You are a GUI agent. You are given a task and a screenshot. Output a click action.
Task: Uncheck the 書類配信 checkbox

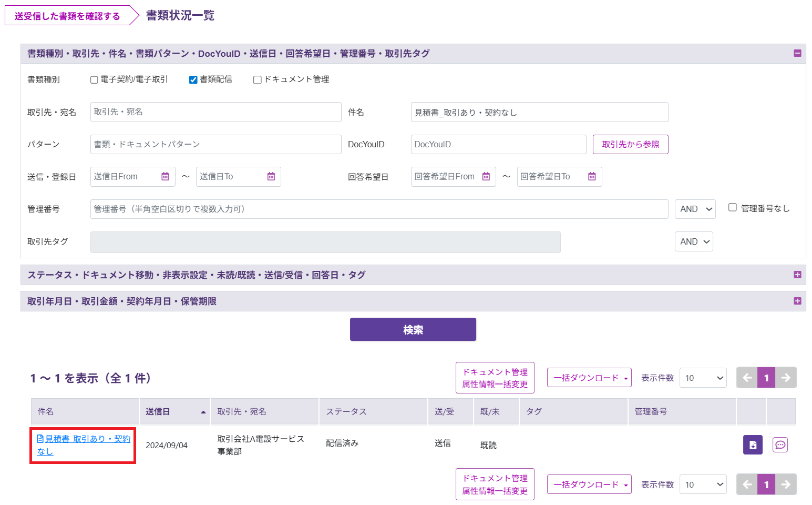click(x=193, y=80)
